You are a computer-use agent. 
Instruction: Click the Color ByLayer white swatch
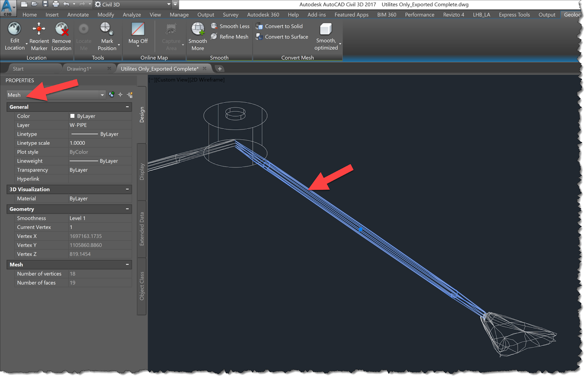click(x=72, y=116)
